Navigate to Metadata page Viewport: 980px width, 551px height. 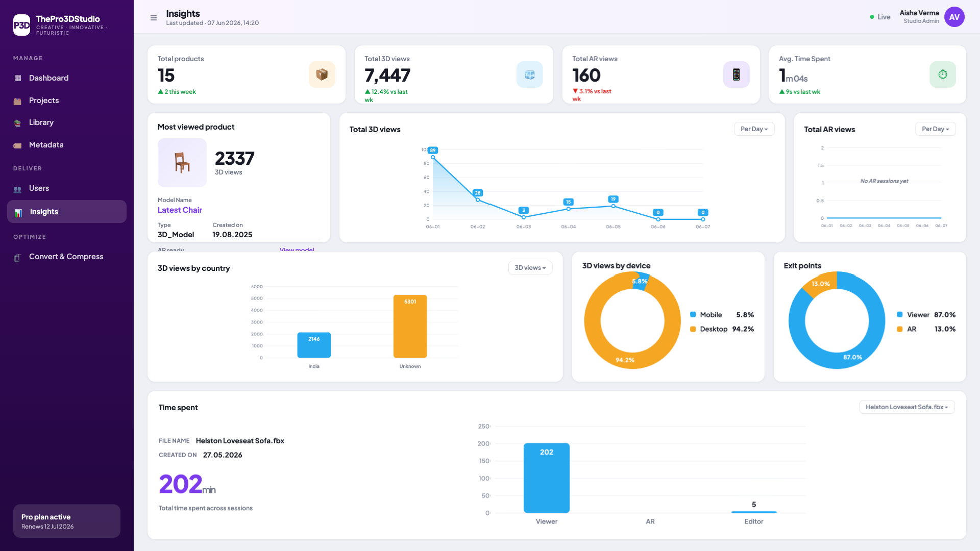tap(67, 145)
